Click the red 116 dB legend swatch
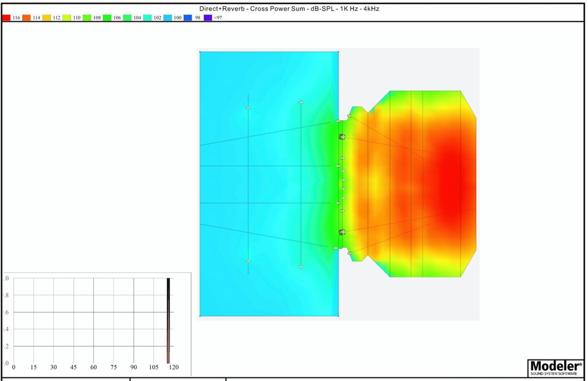 (6, 18)
